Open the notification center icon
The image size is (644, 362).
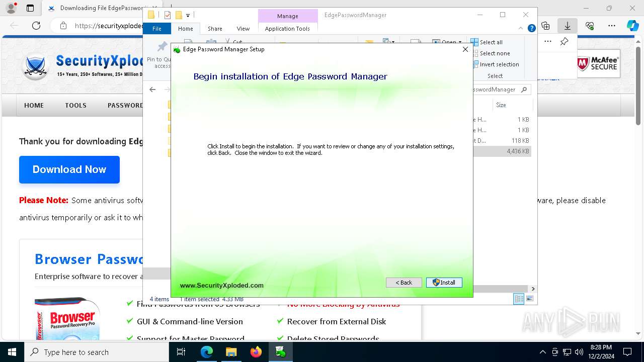coord(627,352)
